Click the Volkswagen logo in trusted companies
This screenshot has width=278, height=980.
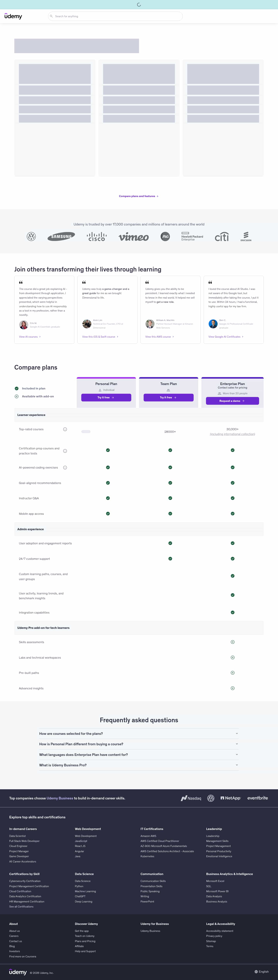coord(31,237)
